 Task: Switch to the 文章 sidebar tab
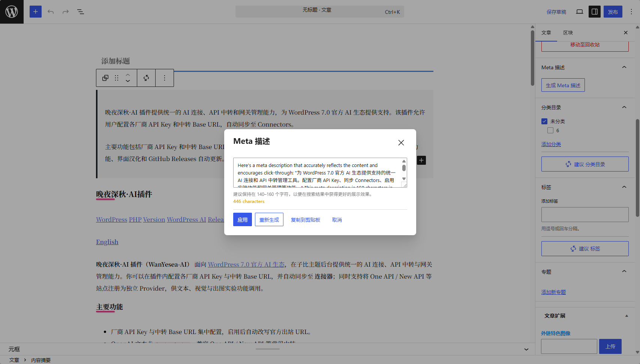[546, 33]
